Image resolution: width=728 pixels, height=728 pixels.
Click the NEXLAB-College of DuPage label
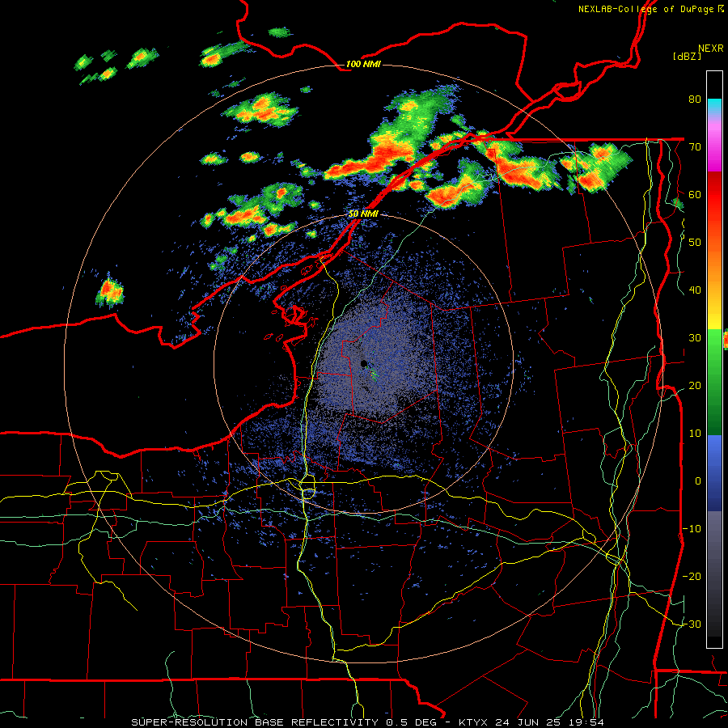(x=645, y=9)
